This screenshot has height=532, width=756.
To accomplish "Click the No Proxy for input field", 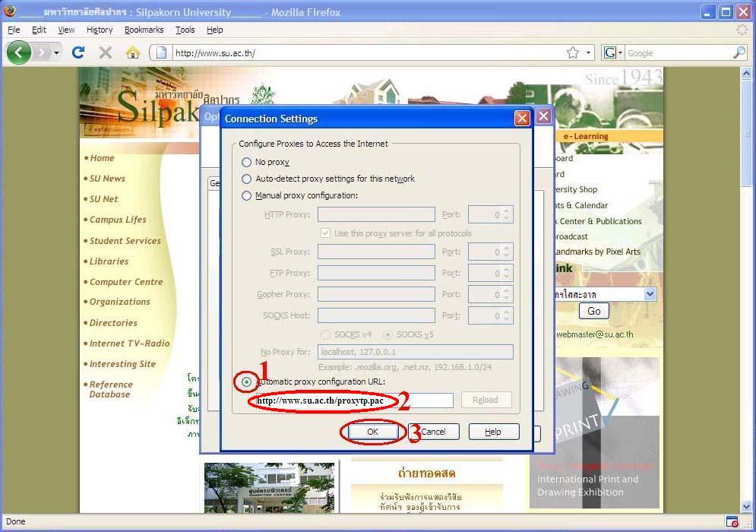I will pos(415,352).
